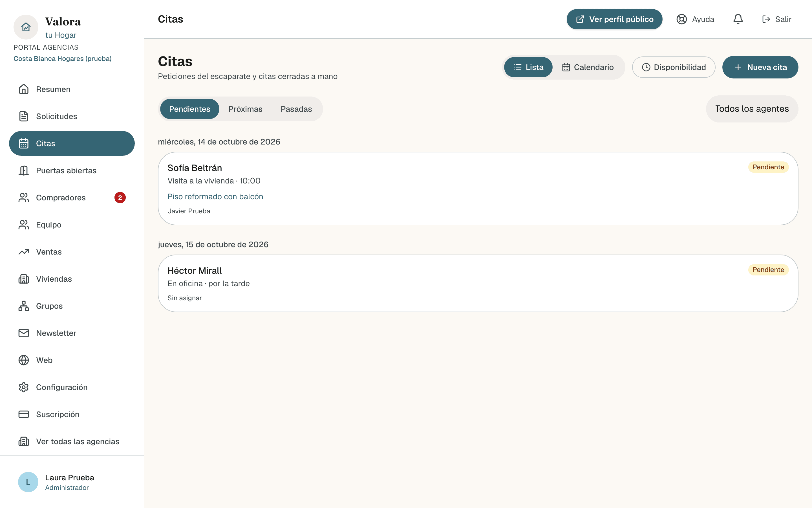Click the Salir logout icon
This screenshot has width=812, height=508.
click(x=766, y=19)
